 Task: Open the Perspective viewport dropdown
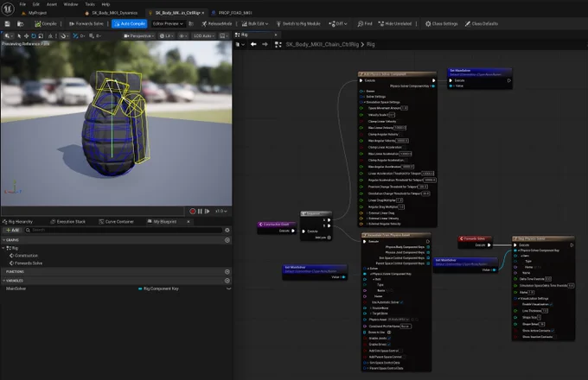[139, 36]
